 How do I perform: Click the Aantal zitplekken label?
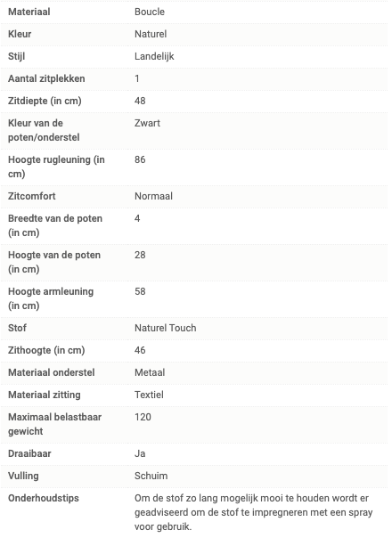coord(46,78)
